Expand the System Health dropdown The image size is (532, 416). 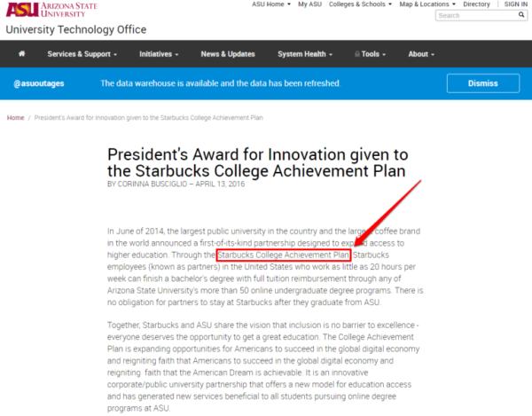pos(305,54)
